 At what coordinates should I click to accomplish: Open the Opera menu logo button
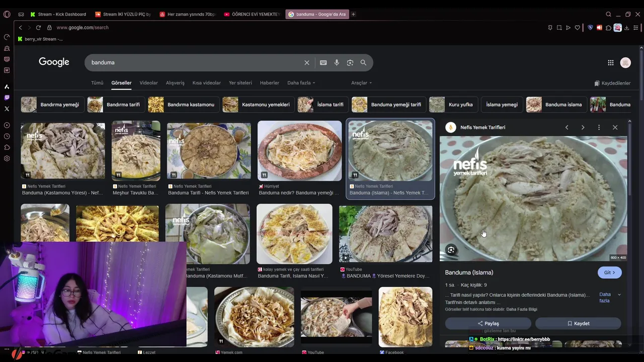7,14
